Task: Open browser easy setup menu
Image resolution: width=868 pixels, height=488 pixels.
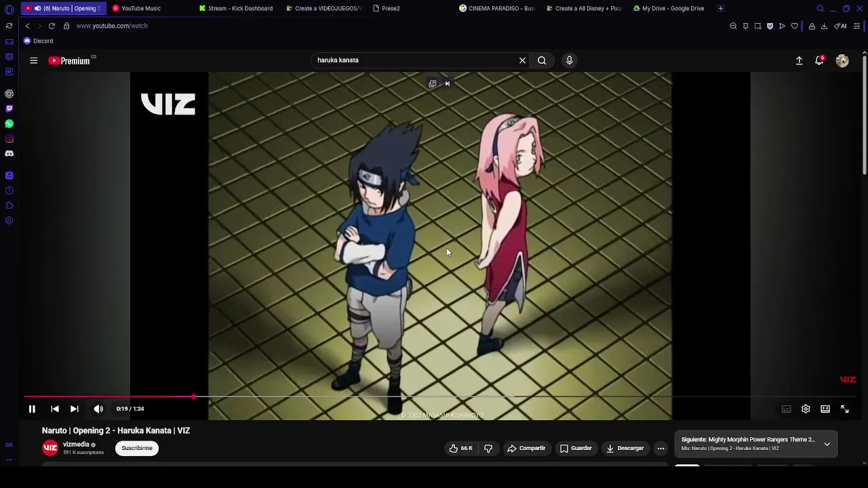Action: coord(857,26)
